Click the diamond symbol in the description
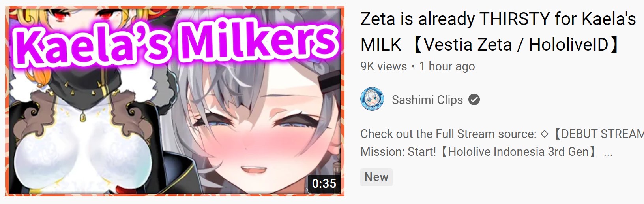644x204 pixels. tap(545, 134)
